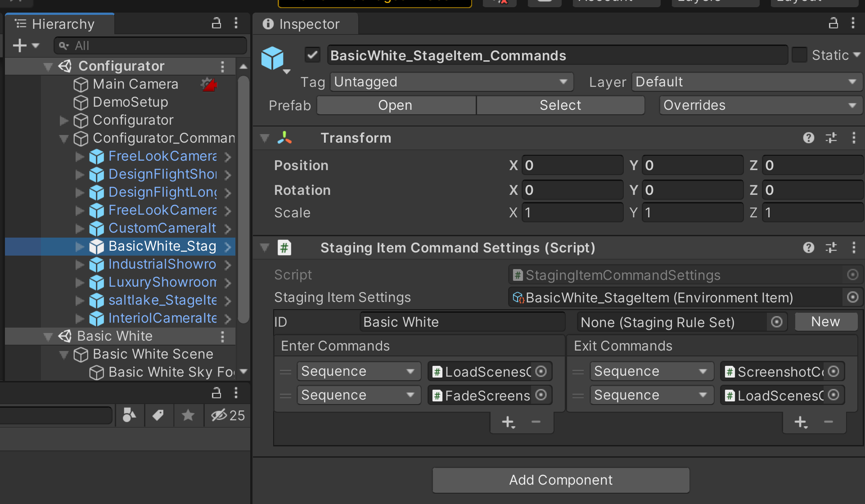Enable the Static checkbox

click(800, 54)
